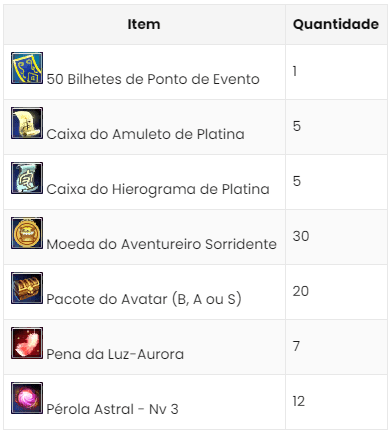The width and height of the screenshot is (390, 435).
Task: Select Moeda do Aventureiro Sorridente text
Action: point(162,244)
